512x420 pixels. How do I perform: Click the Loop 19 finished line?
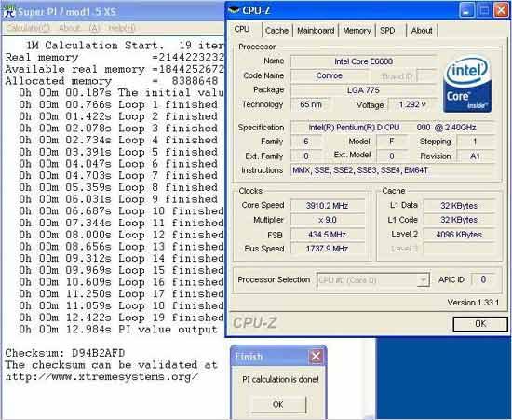pyautogui.click(x=121, y=318)
